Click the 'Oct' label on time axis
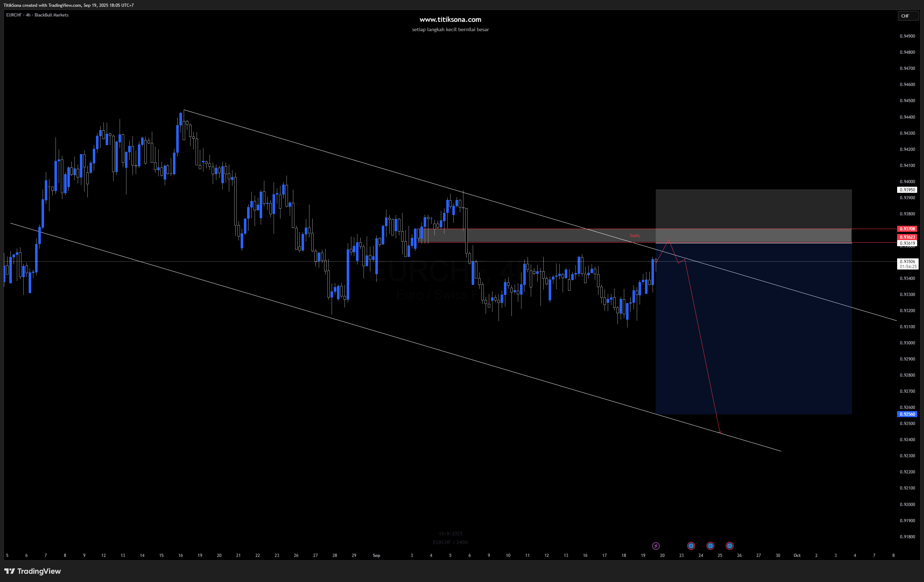This screenshot has width=924, height=582. point(797,555)
